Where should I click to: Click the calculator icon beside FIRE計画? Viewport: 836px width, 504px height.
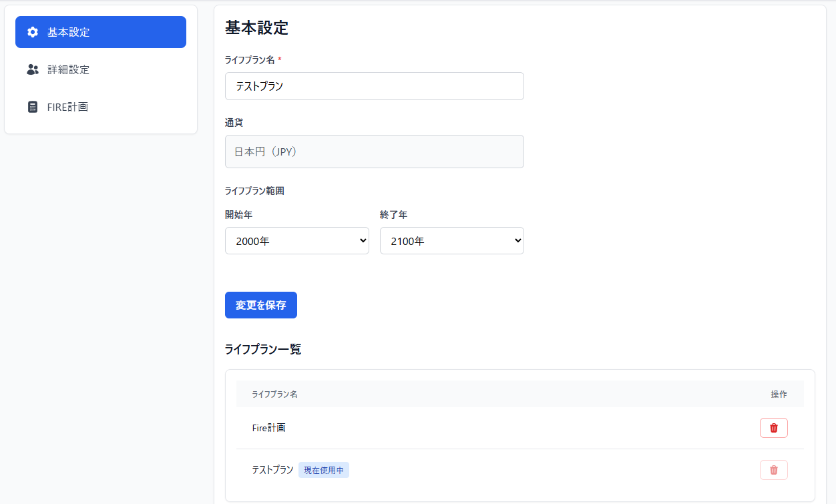click(x=33, y=107)
